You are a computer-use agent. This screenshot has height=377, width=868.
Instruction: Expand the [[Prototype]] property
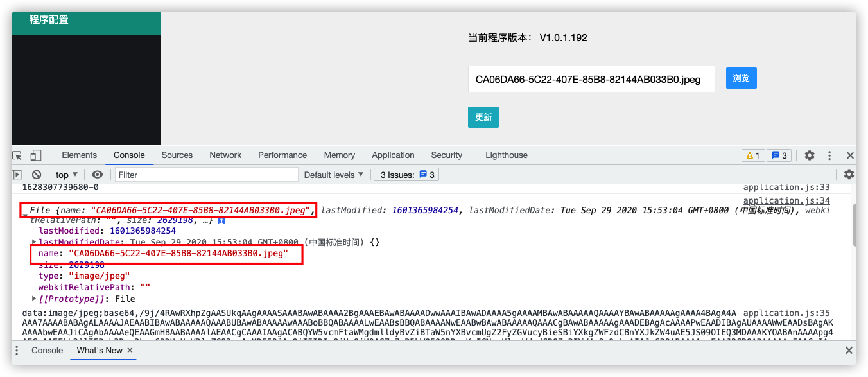point(34,298)
